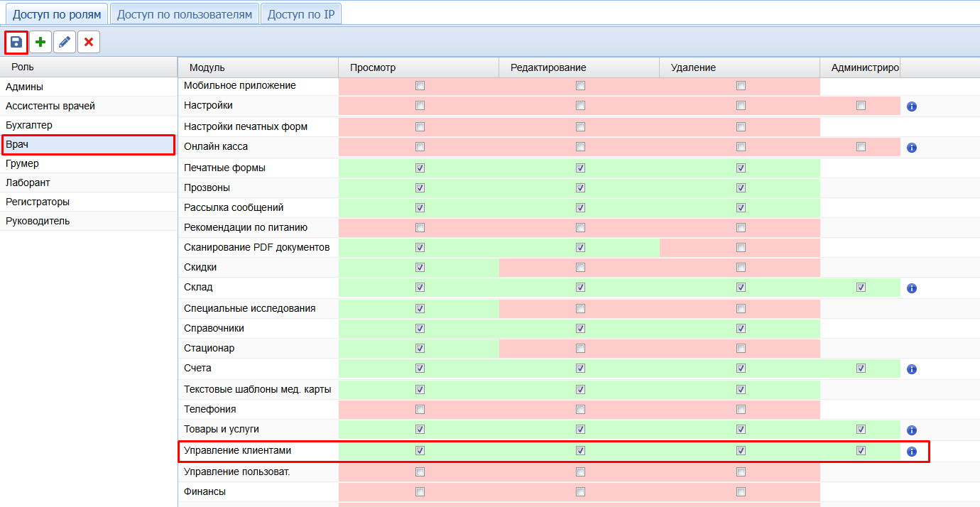Image resolution: width=980 pixels, height=507 pixels.
Task: Uncheck Удаление for Печатные формы
Action: [x=741, y=168]
